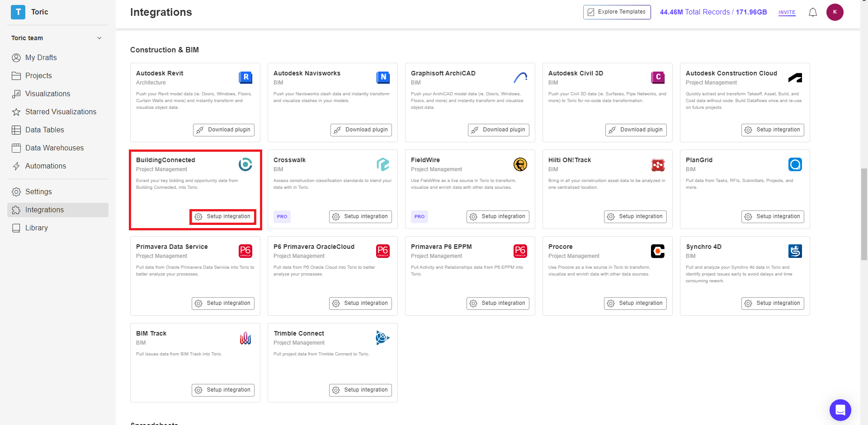The height and width of the screenshot is (425, 868).
Task: Click the Primavera Data Service P6 icon
Action: [x=245, y=251]
